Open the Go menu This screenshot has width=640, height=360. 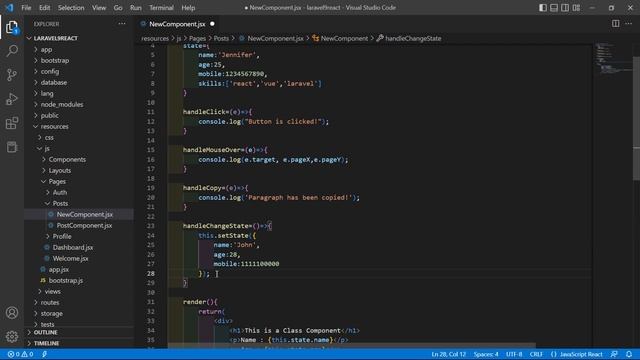tap(118, 7)
